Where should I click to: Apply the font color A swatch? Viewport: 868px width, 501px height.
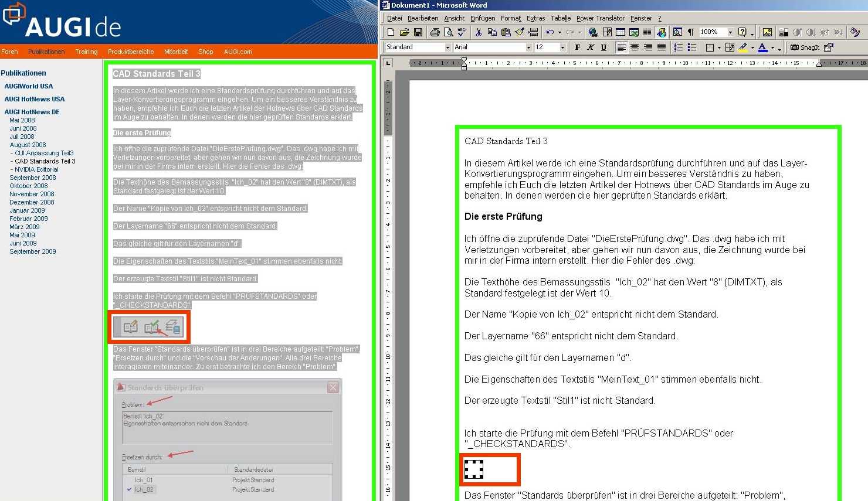pyautogui.click(x=763, y=47)
